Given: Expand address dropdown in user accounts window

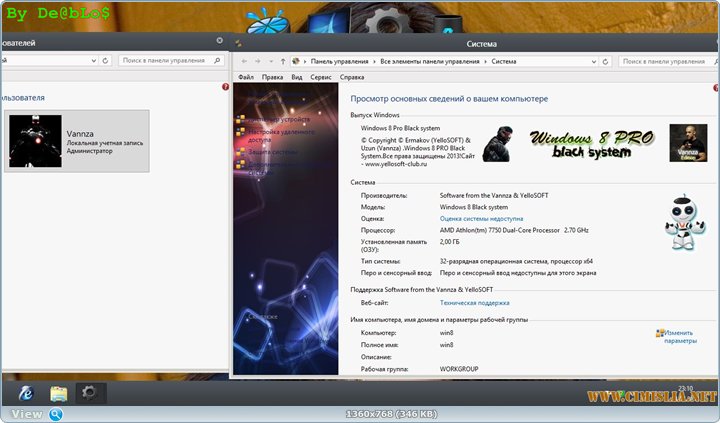Looking at the screenshot, I should [x=95, y=61].
